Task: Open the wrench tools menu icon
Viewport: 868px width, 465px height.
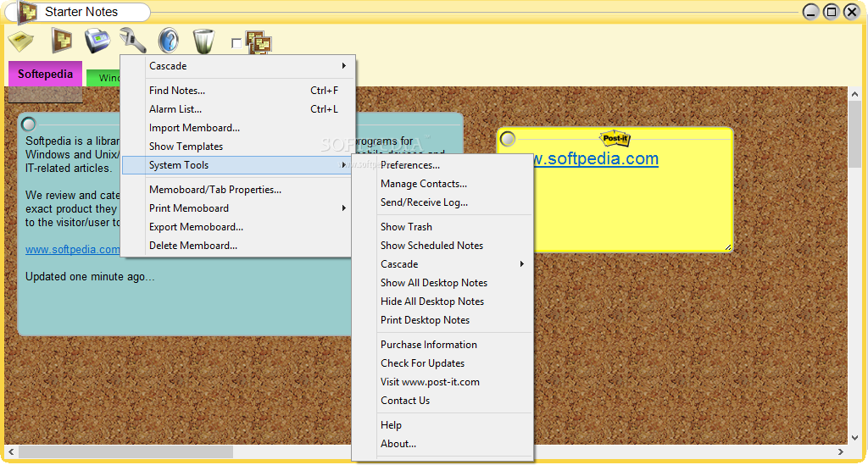Action: click(133, 41)
